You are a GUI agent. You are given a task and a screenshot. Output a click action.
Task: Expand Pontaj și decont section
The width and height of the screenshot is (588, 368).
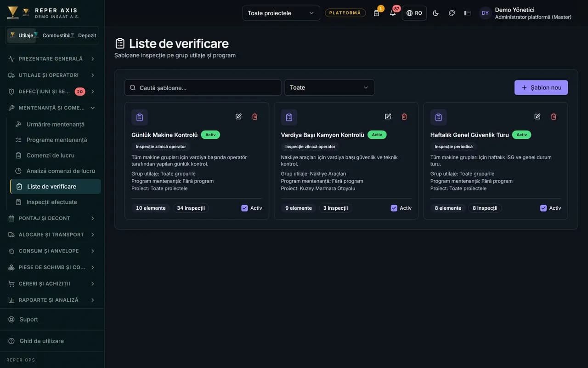tap(52, 218)
